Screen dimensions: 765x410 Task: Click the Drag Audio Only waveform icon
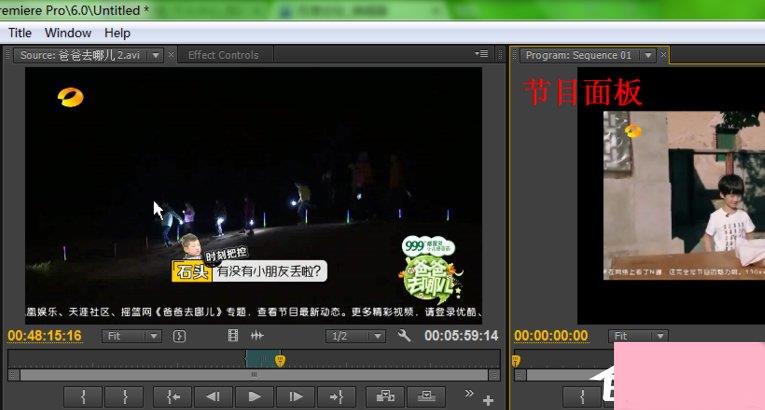(x=257, y=335)
